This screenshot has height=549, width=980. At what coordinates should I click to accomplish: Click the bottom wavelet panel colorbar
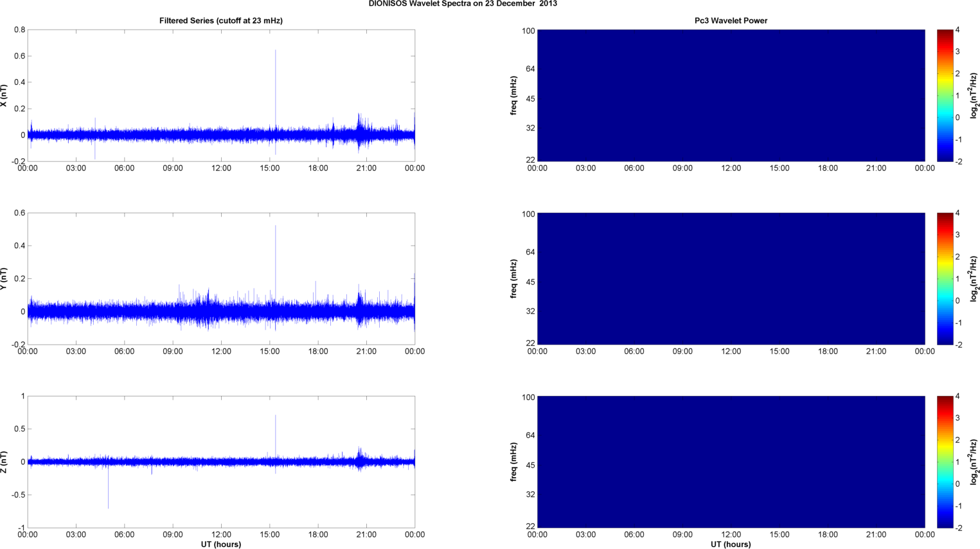pos(945,462)
